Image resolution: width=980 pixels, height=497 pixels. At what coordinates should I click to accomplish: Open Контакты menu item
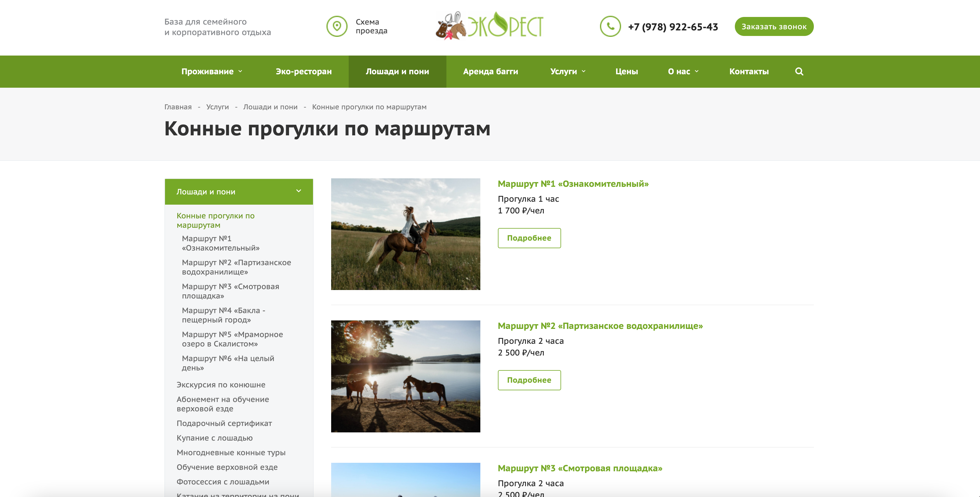(x=749, y=72)
